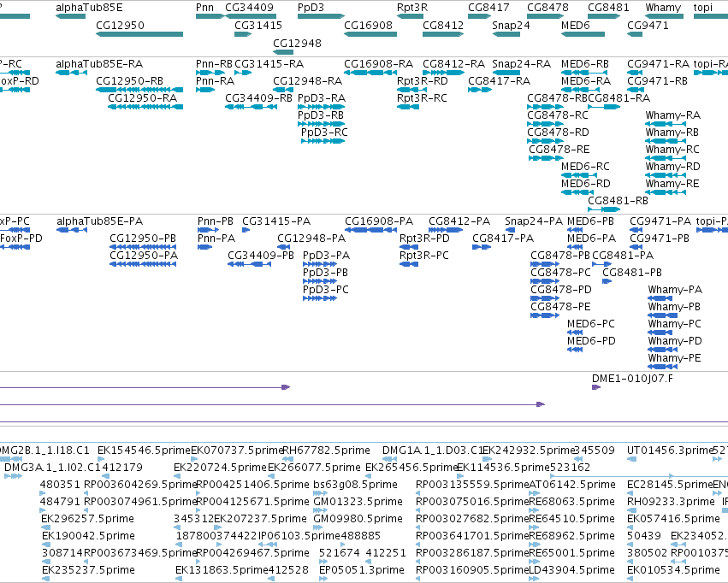This screenshot has width=728, height=583.
Task: Click the Pnn-RB transcript label
Action: click(x=214, y=64)
